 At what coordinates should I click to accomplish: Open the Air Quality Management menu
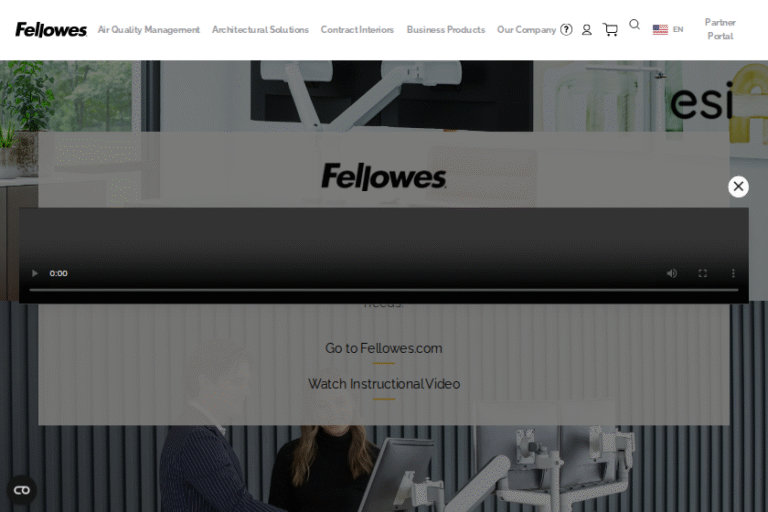pos(149,30)
